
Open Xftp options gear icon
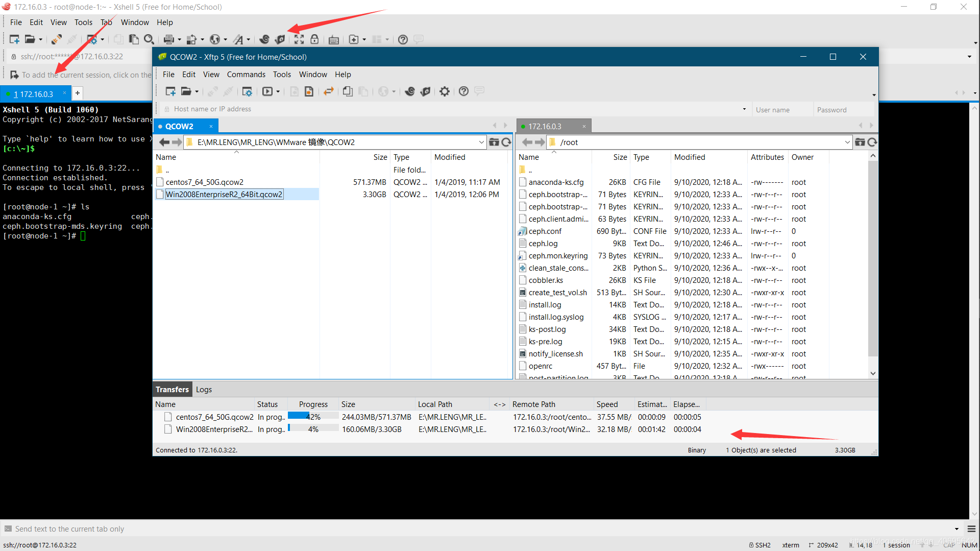click(445, 91)
